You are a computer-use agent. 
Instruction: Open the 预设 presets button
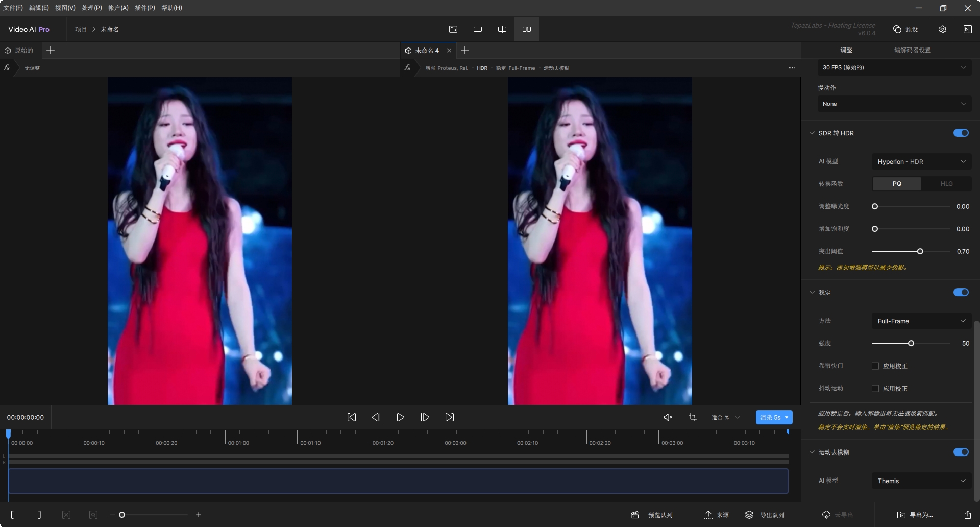[905, 29]
